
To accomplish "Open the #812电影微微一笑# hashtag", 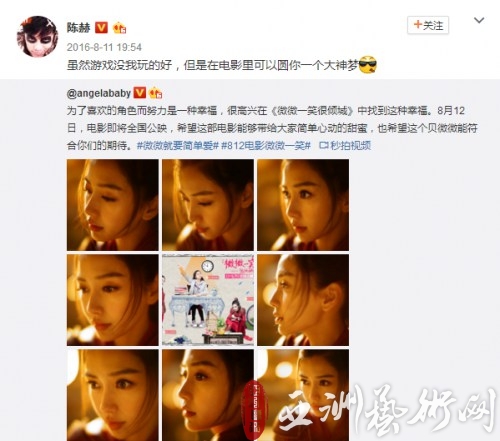I will tap(266, 146).
